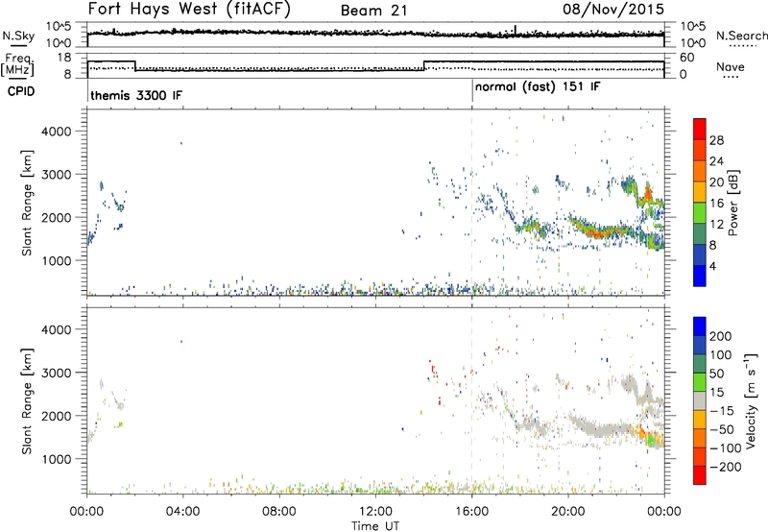Click the red high-power echo near 23:30 UT
The width and height of the screenshot is (768, 532).
[649, 192]
